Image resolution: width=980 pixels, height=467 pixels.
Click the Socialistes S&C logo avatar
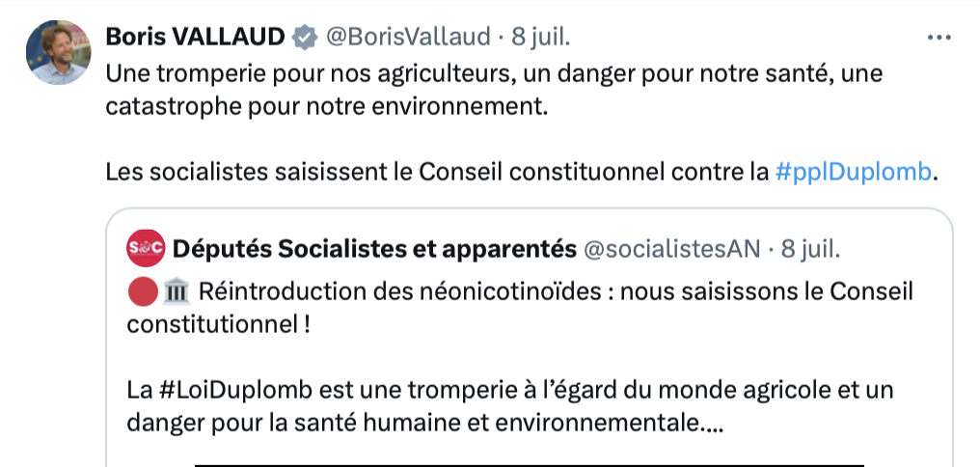[146, 249]
